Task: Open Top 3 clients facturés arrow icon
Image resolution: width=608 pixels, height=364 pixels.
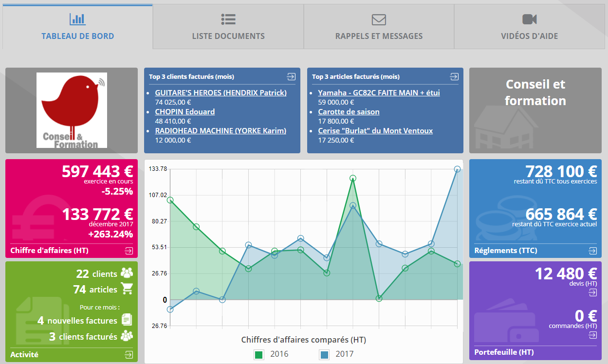Action: 291,76
